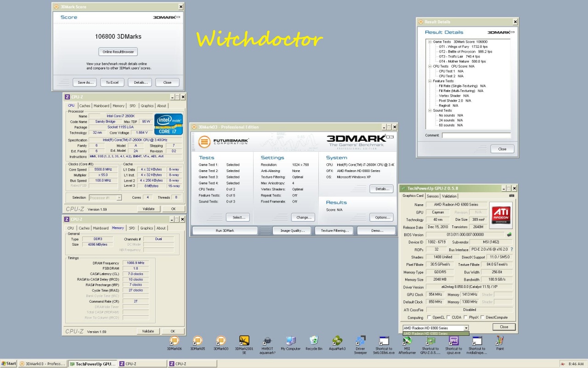Tick the CUDA checkbox in GPU-Z
Image resolution: width=588 pixels, height=368 pixels.
(x=449, y=317)
